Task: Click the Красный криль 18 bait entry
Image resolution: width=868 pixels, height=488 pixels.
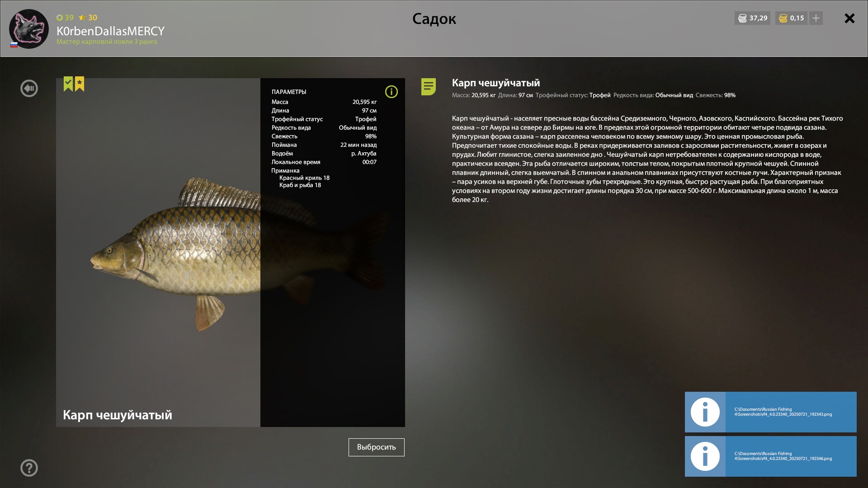Action: click(x=304, y=178)
